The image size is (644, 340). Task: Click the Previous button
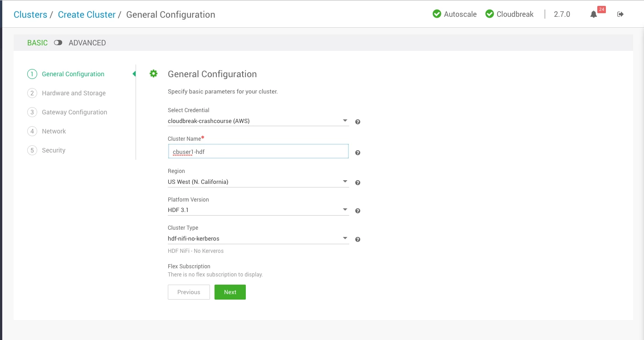pyautogui.click(x=189, y=292)
